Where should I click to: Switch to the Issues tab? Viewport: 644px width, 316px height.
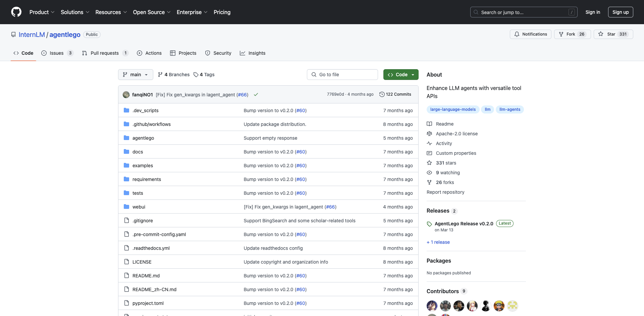pyautogui.click(x=57, y=53)
